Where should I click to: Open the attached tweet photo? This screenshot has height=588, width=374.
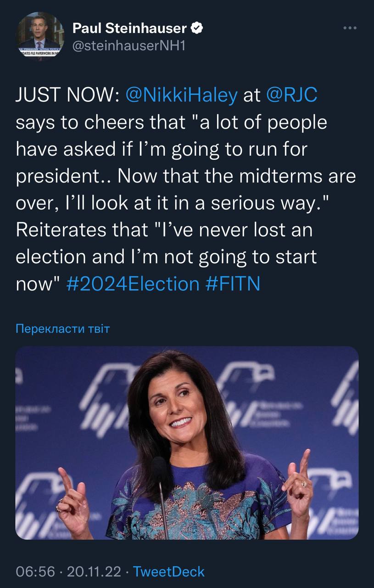187,442
